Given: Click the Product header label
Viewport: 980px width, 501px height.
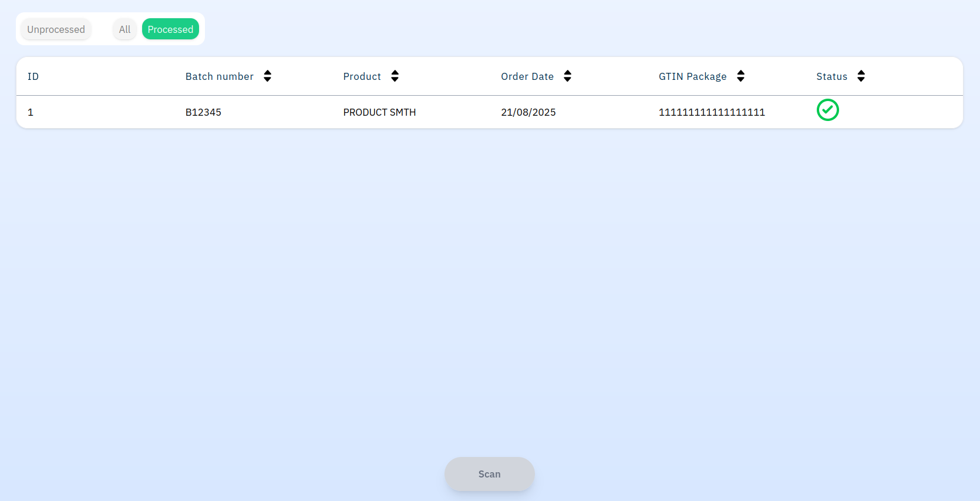Looking at the screenshot, I should (x=362, y=77).
